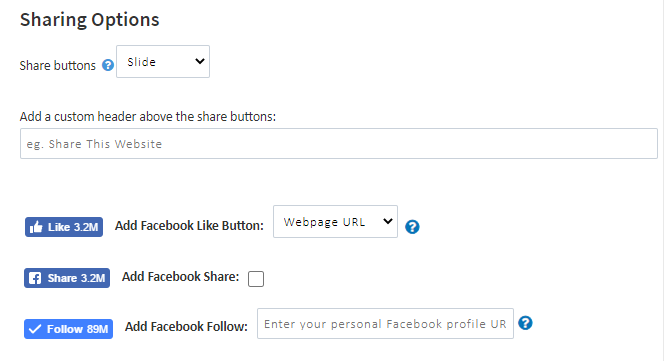This screenshot has height=361, width=664.
Task: Click help icon beside Facebook Follow field
Action: point(525,323)
